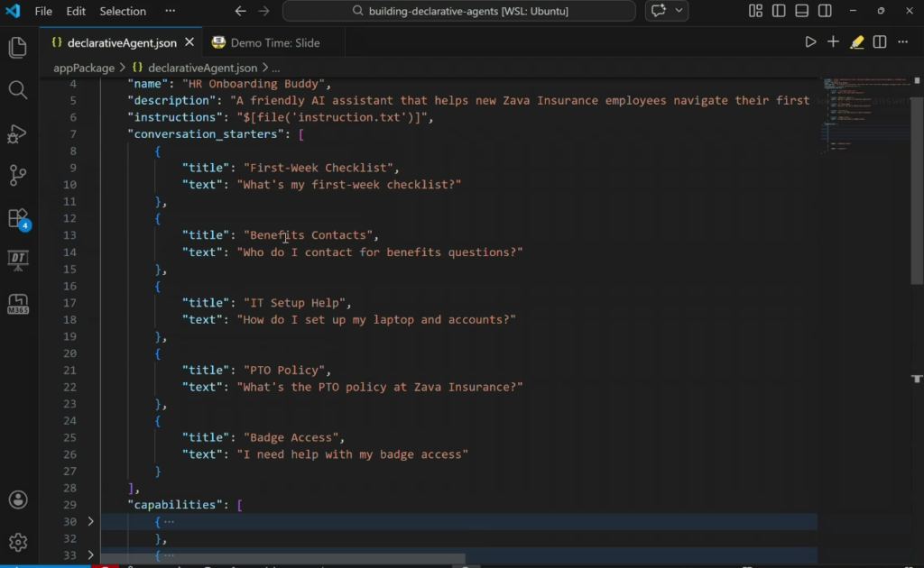Expand the folded block at line 33
The height and width of the screenshot is (568, 924).
pos(90,555)
